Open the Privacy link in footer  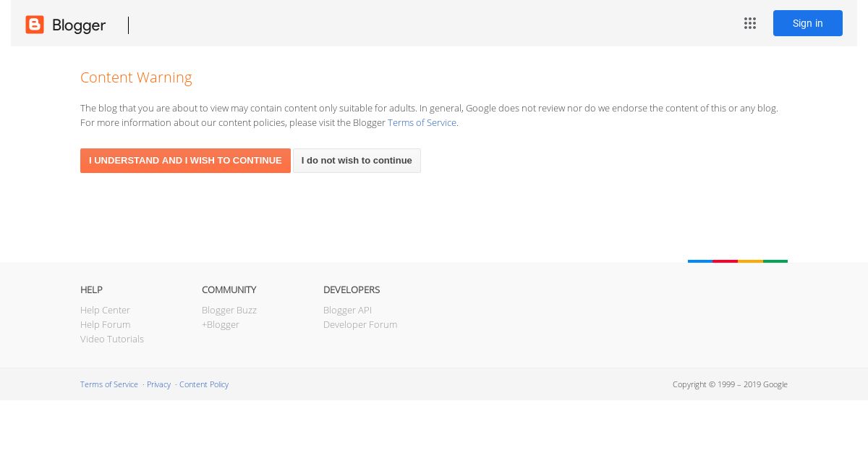click(158, 384)
